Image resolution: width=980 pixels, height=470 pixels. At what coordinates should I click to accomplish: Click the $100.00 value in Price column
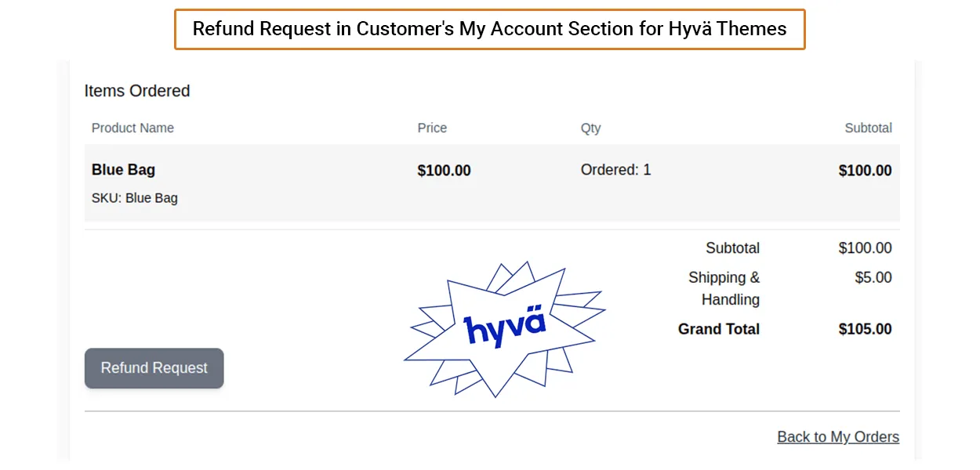(x=444, y=171)
